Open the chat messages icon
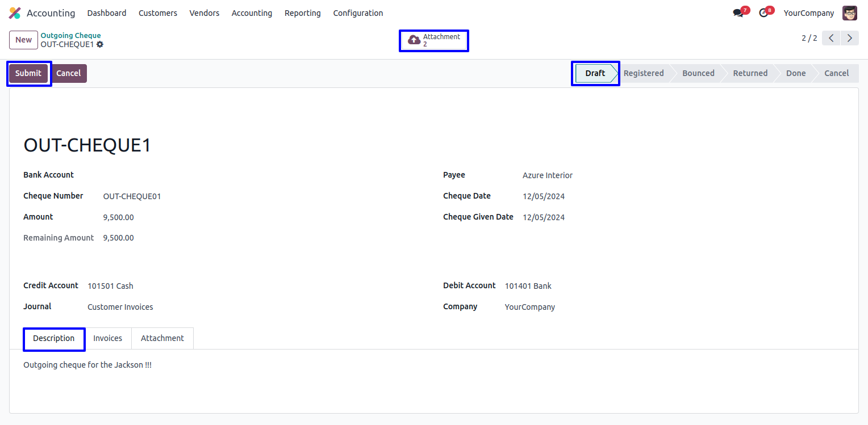This screenshot has width=868, height=425. [x=738, y=13]
